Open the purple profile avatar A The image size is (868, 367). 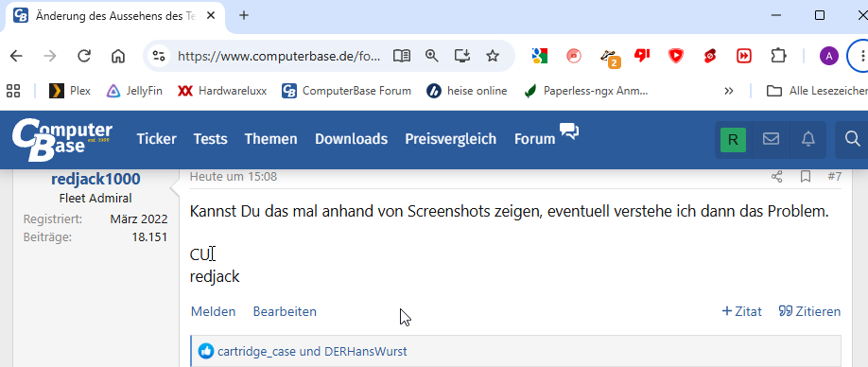pos(829,56)
